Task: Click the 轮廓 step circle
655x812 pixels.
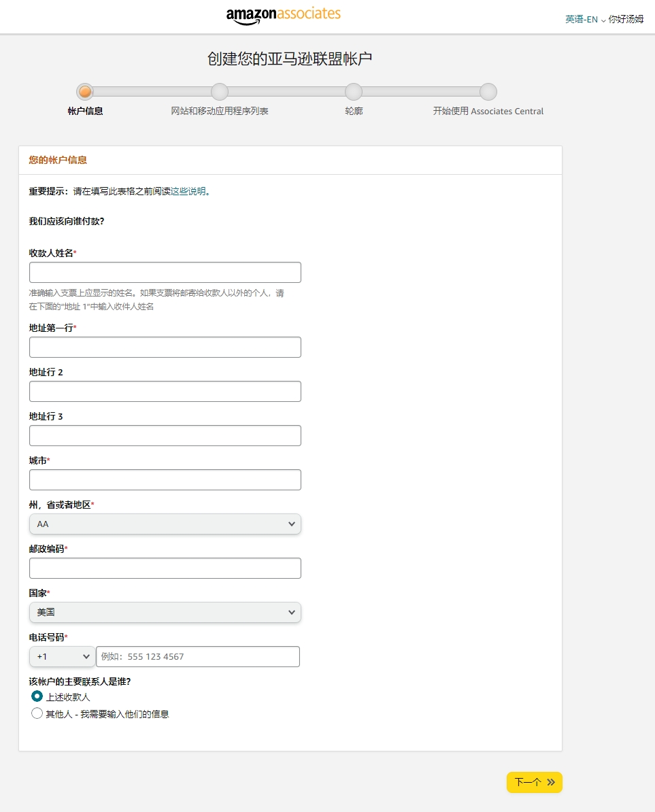Action: click(x=354, y=92)
